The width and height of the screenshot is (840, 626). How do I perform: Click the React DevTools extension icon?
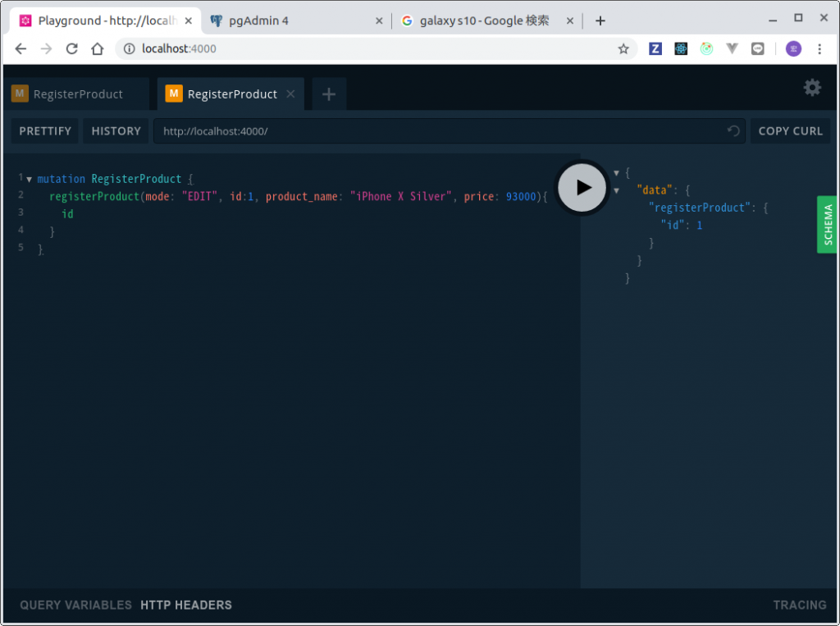(x=681, y=49)
